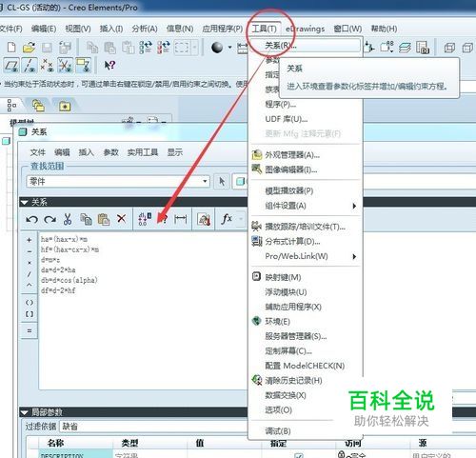Copy icon in Relations dialog toolbar
Screen dimensions: 476x458
coord(86,219)
